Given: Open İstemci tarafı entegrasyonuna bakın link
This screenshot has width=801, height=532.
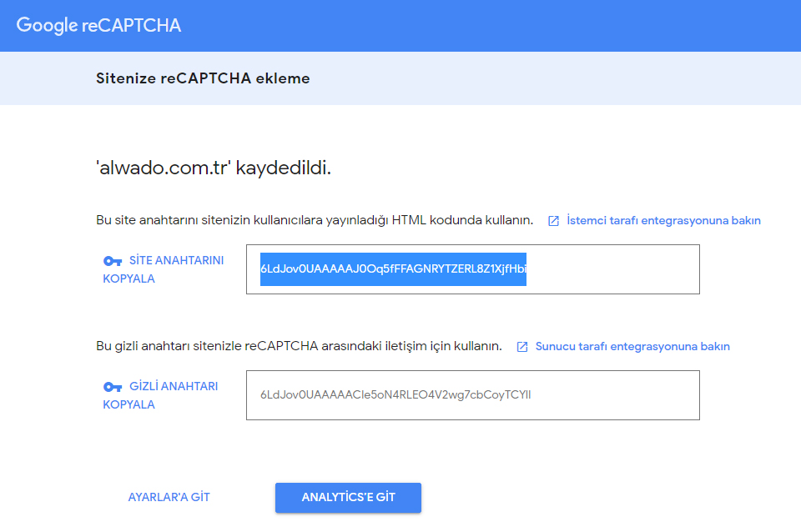Looking at the screenshot, I should tap(663, 221).
